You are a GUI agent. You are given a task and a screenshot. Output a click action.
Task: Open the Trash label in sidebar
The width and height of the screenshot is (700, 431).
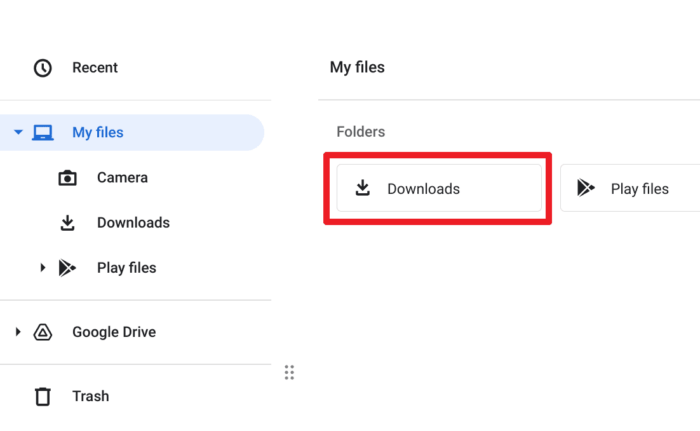[x=91, y=397]
